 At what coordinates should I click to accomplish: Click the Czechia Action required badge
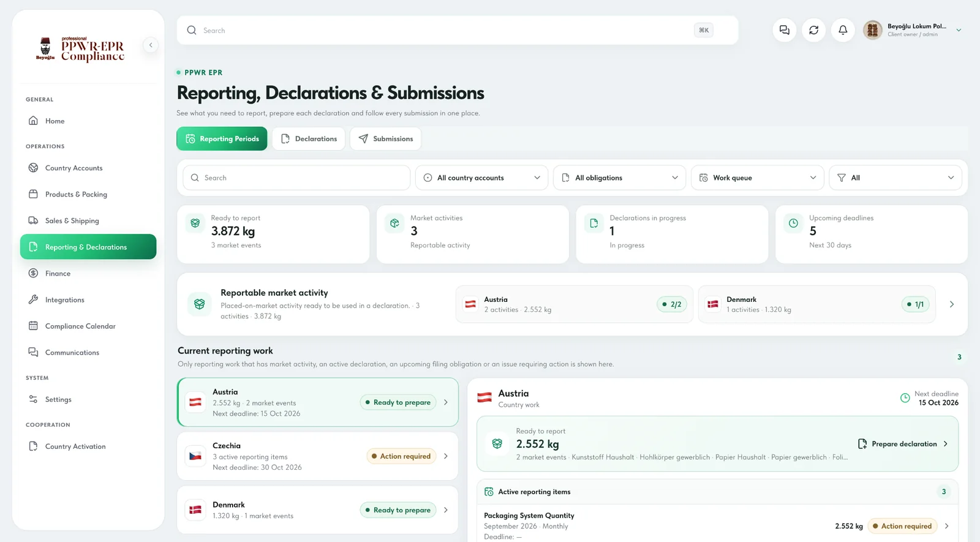pos(401,456)
